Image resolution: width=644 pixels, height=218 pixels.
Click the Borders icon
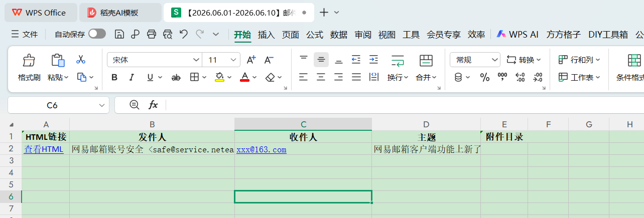pos(195,77)
